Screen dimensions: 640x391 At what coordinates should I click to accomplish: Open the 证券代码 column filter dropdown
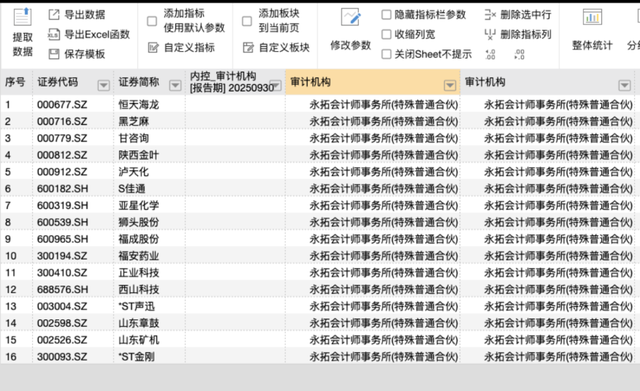(104, 85)
